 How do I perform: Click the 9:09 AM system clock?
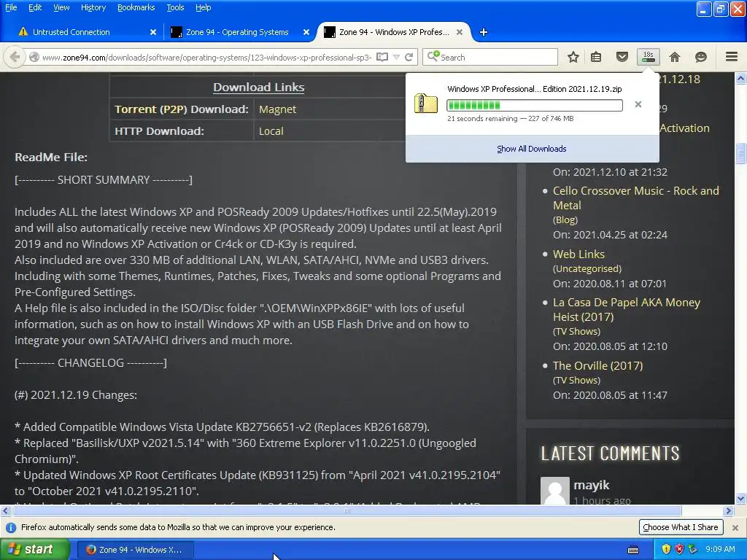click(x=720, y=549)
